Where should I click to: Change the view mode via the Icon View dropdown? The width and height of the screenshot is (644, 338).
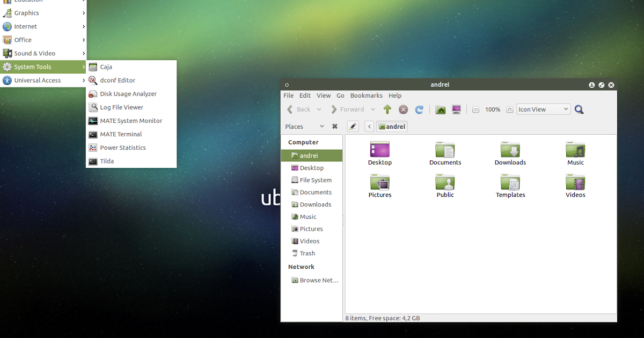point(543,109)
